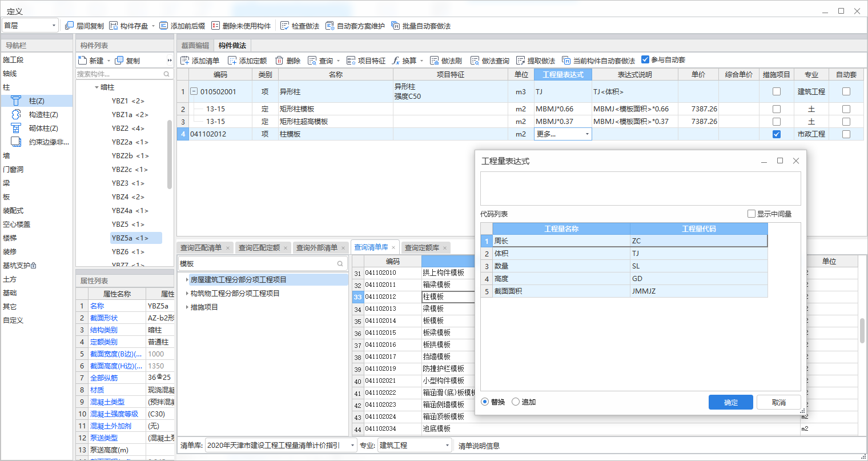Screen dimensions: 868x461
Task: Check 自动套 for the 柱模板 row
Action: tap(846, 134)
